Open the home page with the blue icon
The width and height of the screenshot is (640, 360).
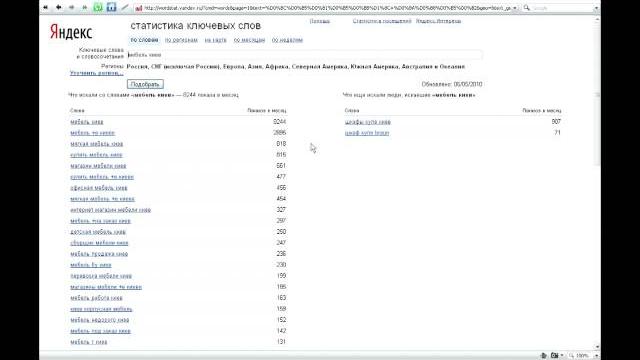point(111,7)
